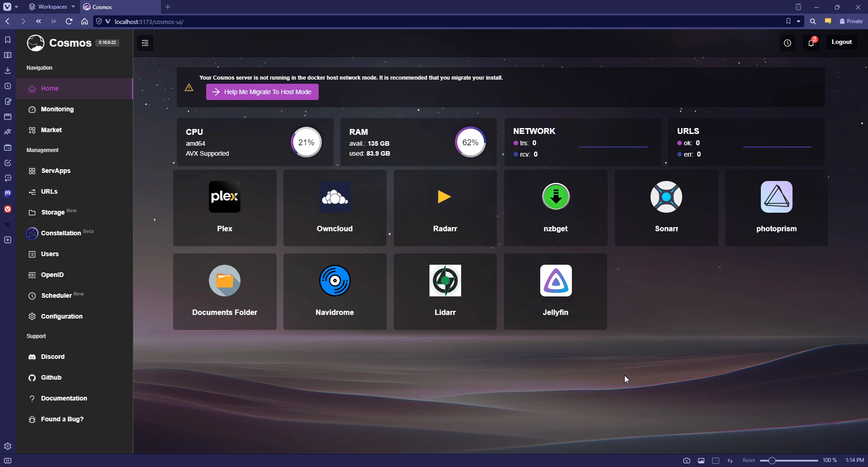This screenshot has width=868, height=467.
Task: Open the Storage page
Action: [x=75, y=212]
